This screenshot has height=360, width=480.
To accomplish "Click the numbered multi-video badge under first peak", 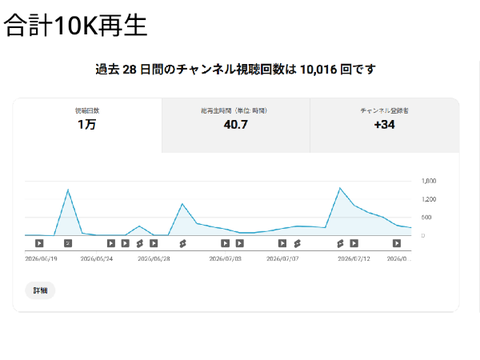I will (x=68, y=243).
